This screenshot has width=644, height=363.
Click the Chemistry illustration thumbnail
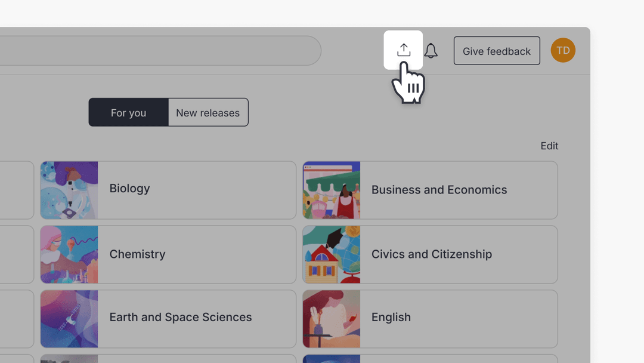point(69,254)
